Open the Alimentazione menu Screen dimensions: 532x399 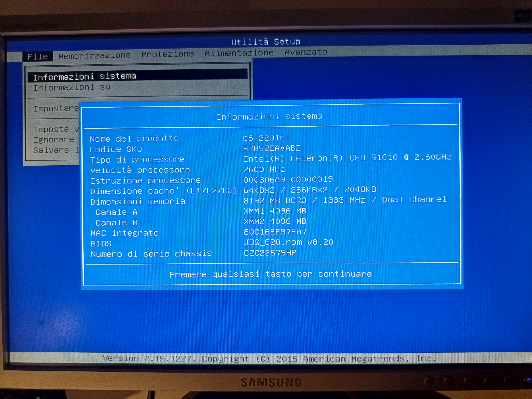[239, 53]
